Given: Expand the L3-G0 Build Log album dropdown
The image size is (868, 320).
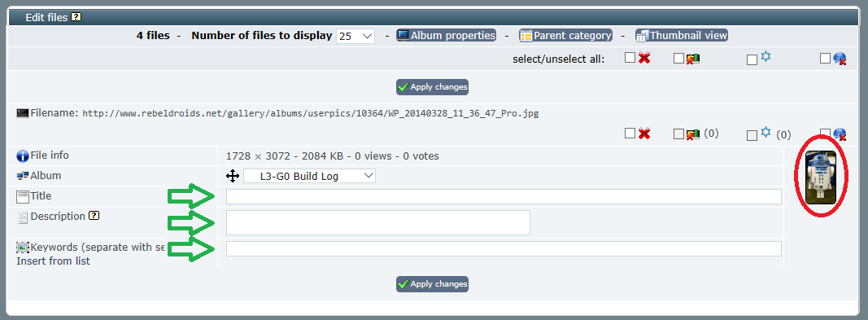Looking at the screenshot, I should pyautogui.click(x=309, y=177).
